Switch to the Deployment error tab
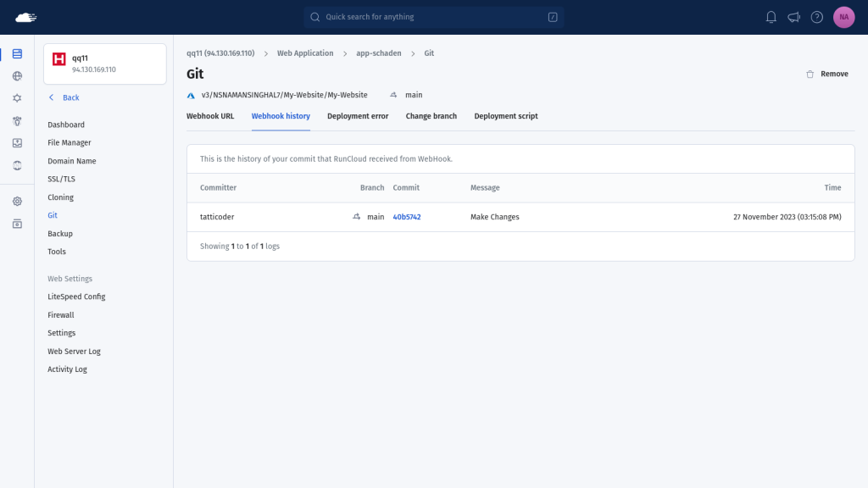868x488 pixels. pos(358,116)
